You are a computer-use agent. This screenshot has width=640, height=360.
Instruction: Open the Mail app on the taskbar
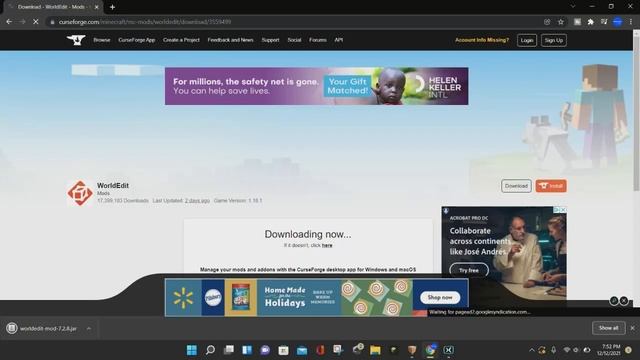coord(302,350)
